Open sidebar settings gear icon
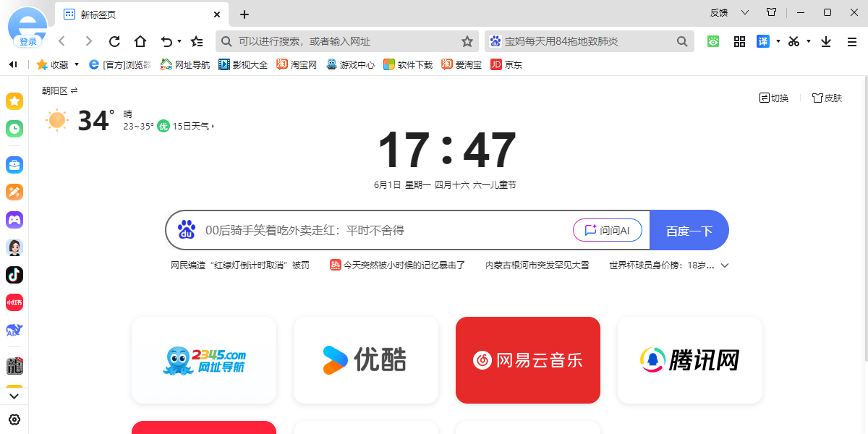The width and height of the screenshot is (868, 434). coord(14,420)
